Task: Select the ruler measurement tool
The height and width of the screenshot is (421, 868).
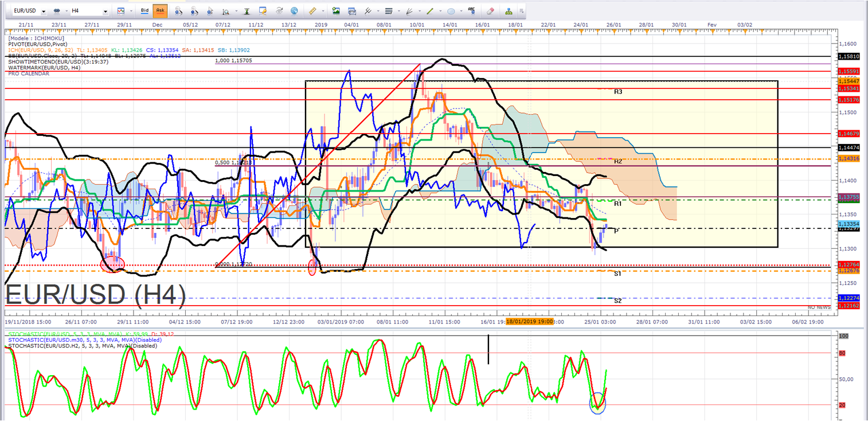Action: click(312, 11)
